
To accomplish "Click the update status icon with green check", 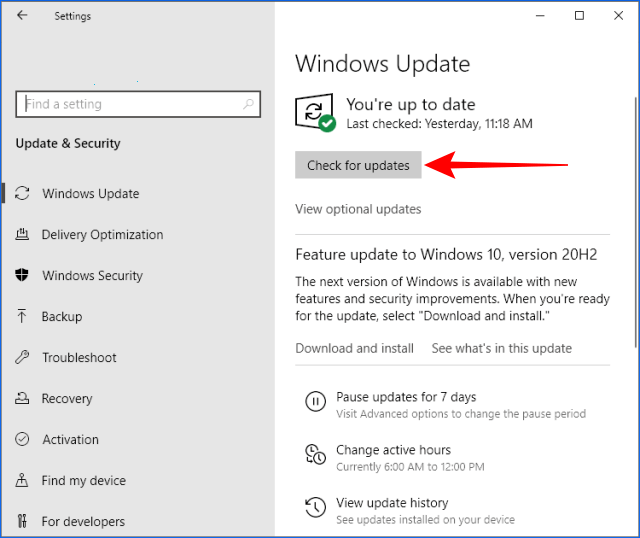I will point(315,113).
